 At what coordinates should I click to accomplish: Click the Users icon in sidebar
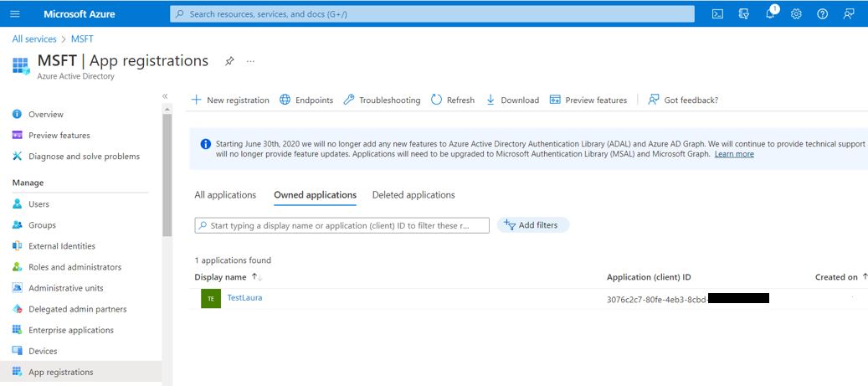point(18,203)
